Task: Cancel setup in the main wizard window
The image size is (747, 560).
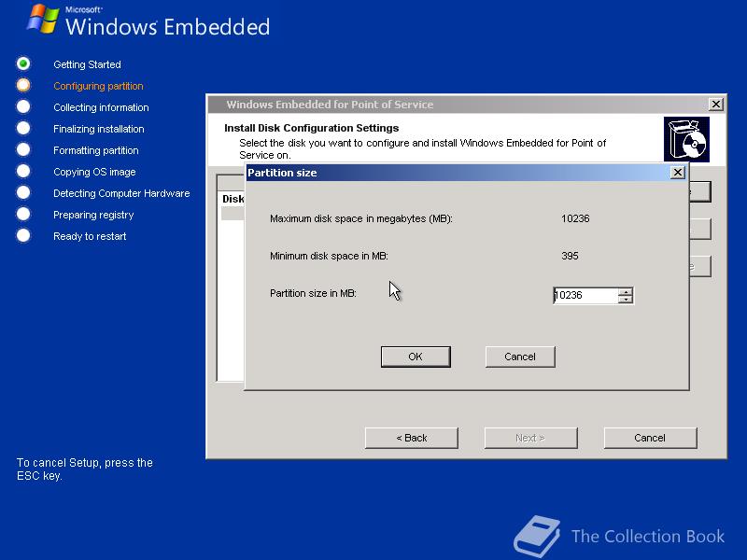Action: [650, 438]
